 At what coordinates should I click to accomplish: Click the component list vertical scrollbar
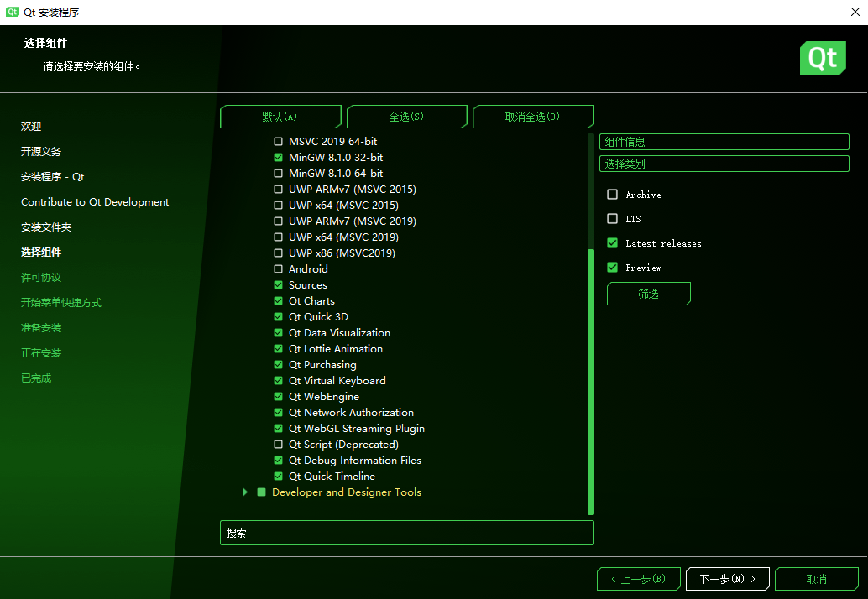[591, 382]
